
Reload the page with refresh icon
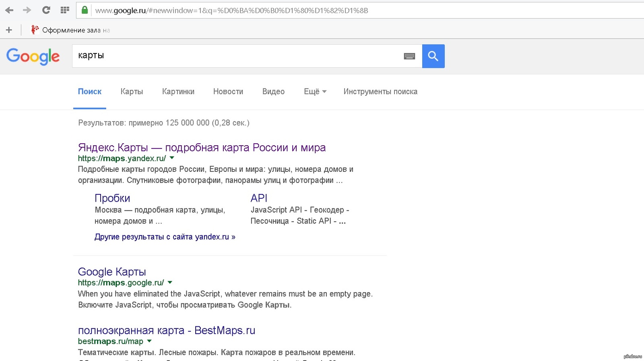[x=46, y=10]
